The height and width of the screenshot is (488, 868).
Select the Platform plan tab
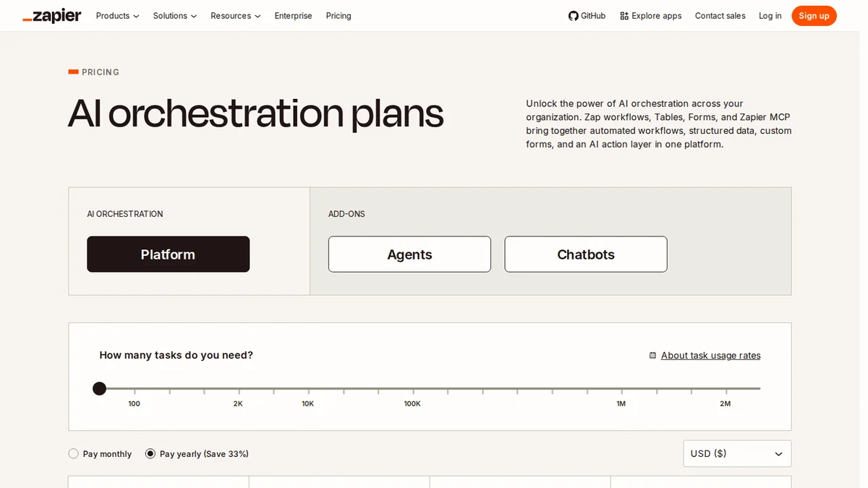(168, 254)
